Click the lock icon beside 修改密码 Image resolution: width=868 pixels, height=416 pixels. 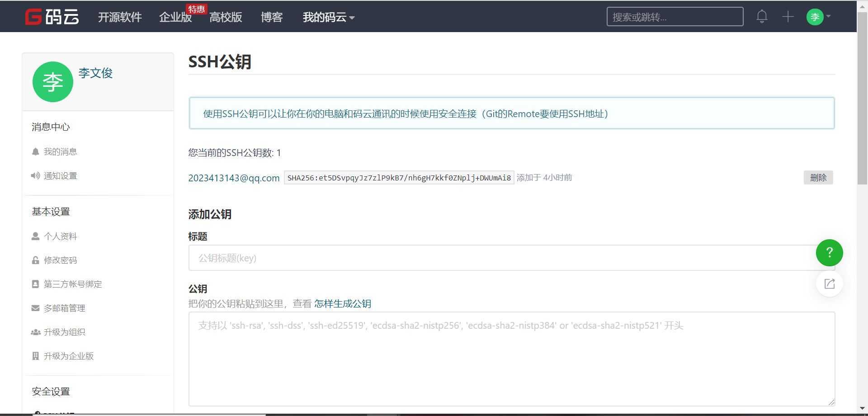pyautogui.click(x=35, y=260)
